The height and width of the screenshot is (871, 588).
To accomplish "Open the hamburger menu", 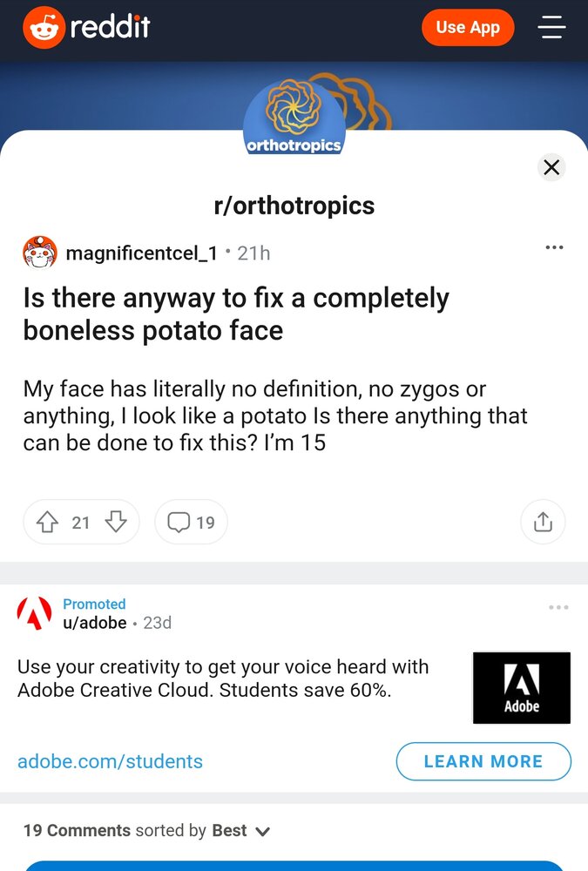I will click(x=551, y=27).
